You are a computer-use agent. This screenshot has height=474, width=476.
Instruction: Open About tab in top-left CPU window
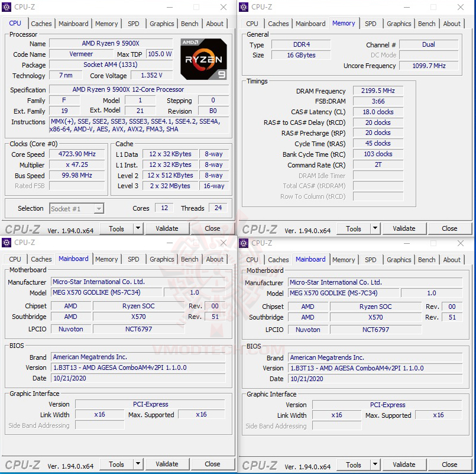(215, 24)
